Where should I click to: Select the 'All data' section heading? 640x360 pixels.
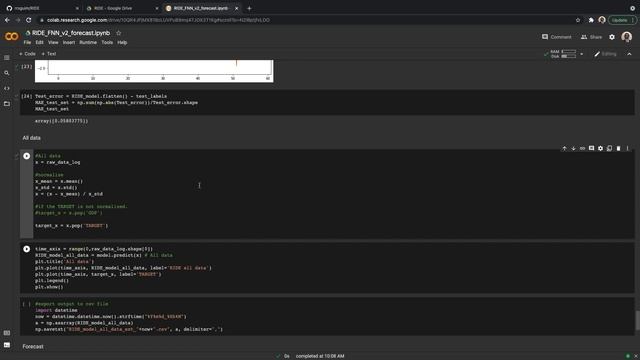(x=31, y=138)
